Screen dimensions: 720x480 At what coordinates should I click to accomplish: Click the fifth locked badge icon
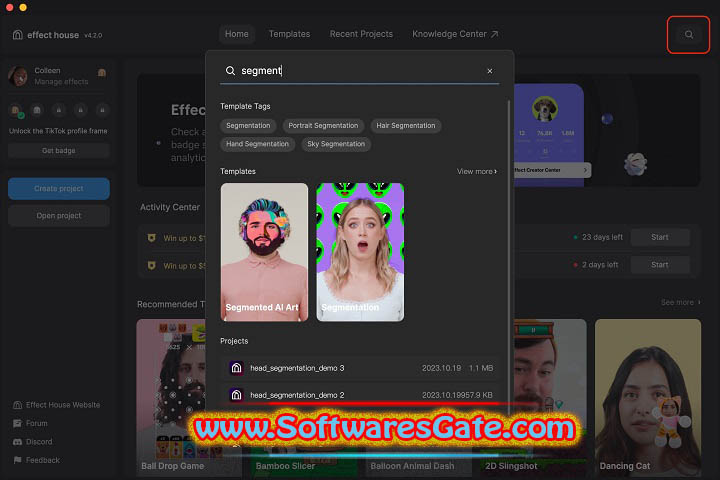[x=102, y=110]
